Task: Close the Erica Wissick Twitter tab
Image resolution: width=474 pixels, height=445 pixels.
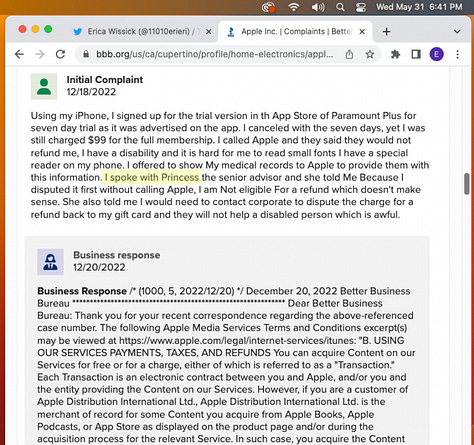Action: click(208, 32)
